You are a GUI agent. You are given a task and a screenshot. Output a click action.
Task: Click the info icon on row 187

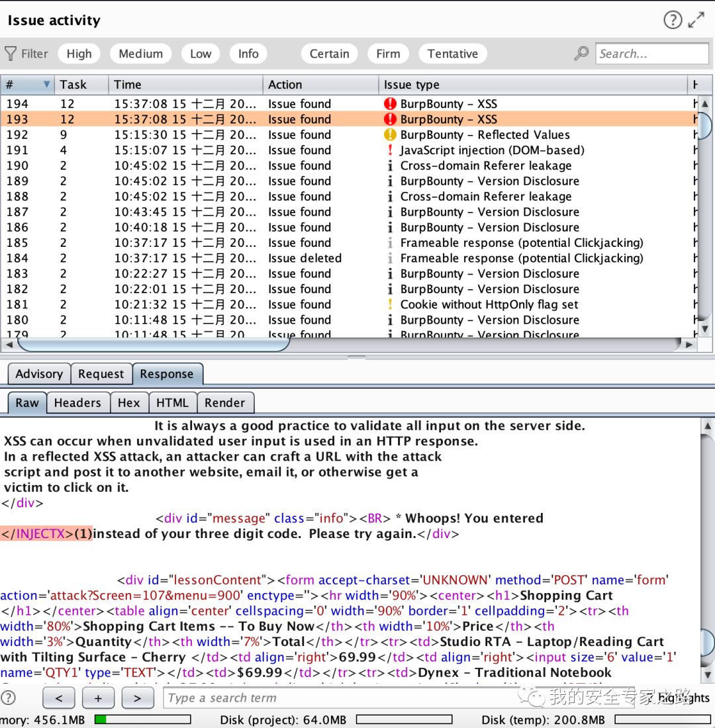[390, 212]
